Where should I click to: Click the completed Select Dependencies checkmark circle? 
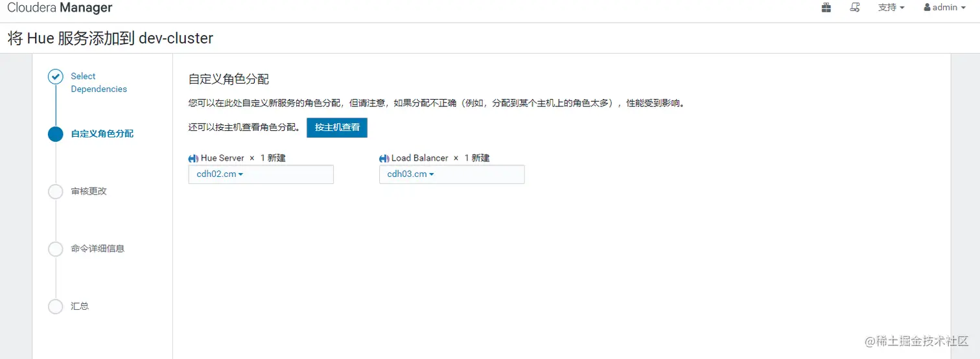point(56,76)
